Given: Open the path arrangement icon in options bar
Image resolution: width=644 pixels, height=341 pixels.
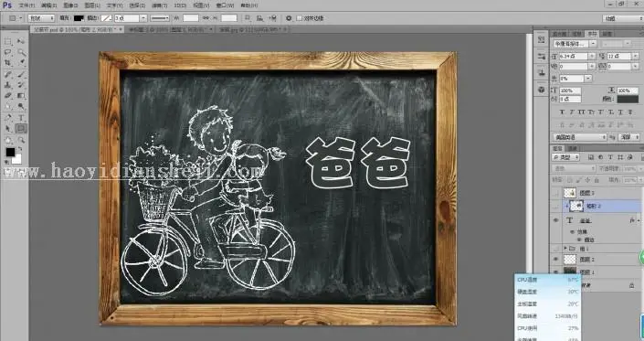Looking at the screenshot, I should click(x=273, y=18).
